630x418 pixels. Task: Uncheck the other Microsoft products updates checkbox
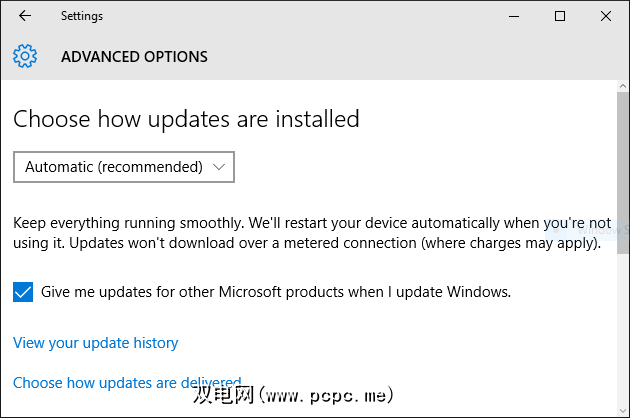[23, 292]
